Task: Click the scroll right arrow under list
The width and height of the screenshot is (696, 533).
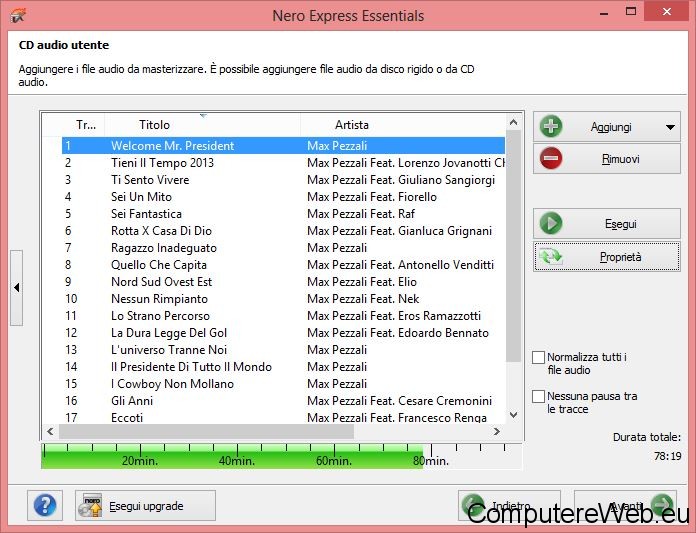Action: point(497,431)
